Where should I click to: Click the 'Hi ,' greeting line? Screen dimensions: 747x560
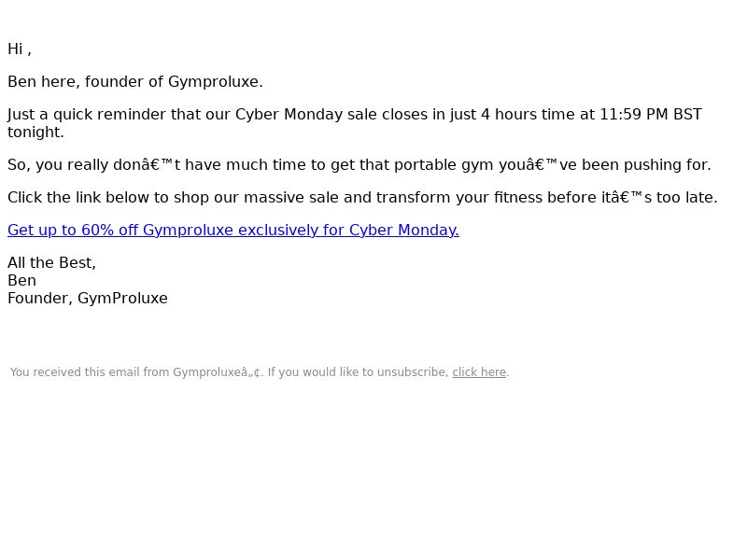[x=20, y=49]
